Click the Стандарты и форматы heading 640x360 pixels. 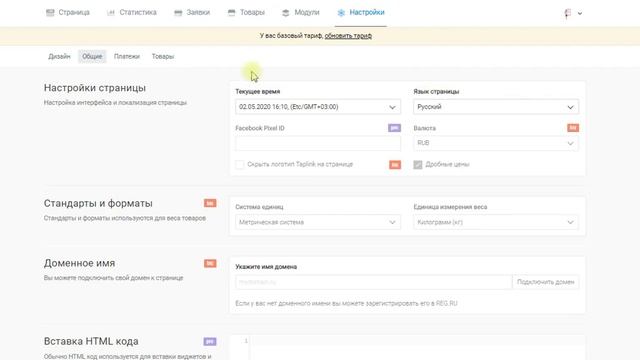click(x=98, y=203)
